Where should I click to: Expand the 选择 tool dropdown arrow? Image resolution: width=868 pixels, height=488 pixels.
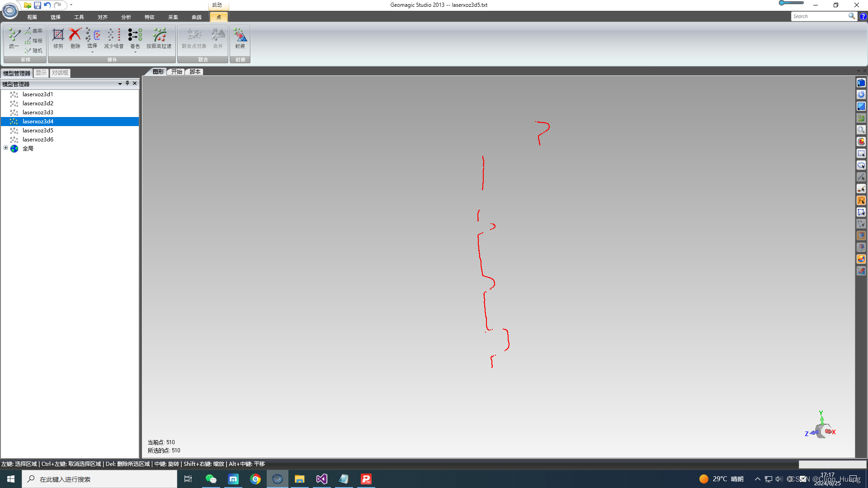pos(92,52)
